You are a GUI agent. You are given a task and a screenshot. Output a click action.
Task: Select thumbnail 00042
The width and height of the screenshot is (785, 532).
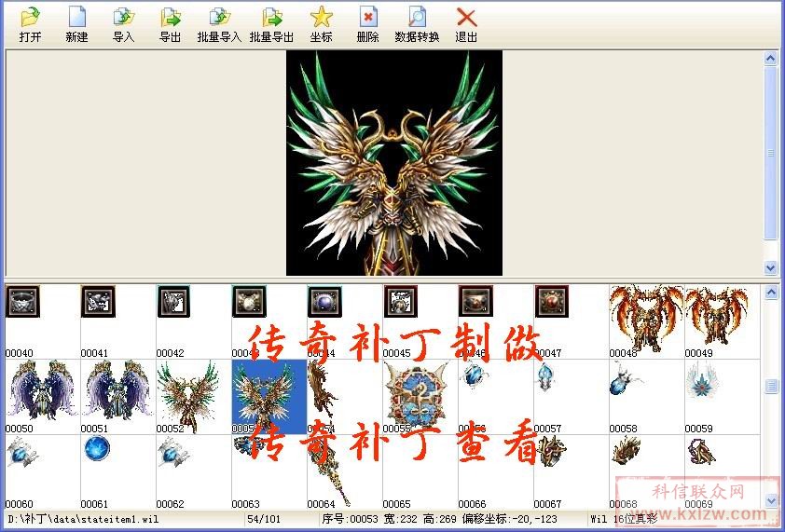[x=173, y=301]
